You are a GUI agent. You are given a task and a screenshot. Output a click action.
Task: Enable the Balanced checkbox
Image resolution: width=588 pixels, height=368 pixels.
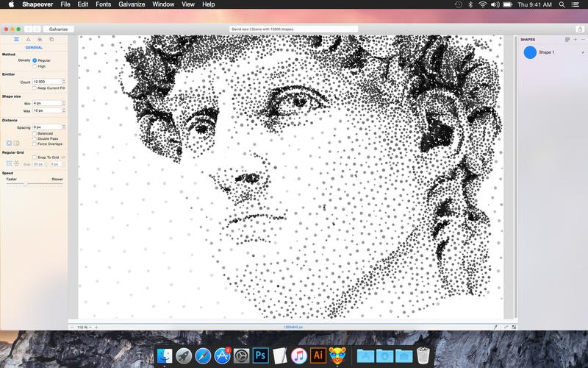click(x=34, y=133)
